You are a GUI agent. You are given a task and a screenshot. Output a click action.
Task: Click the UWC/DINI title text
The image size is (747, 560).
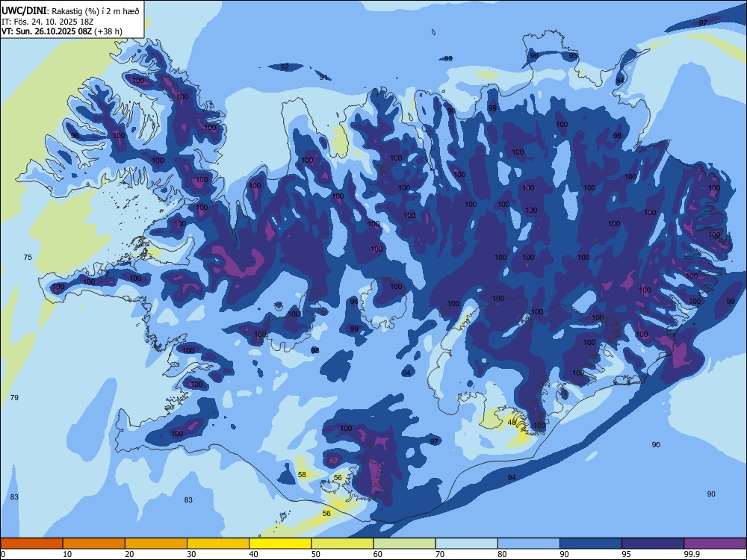click(23, 10)
